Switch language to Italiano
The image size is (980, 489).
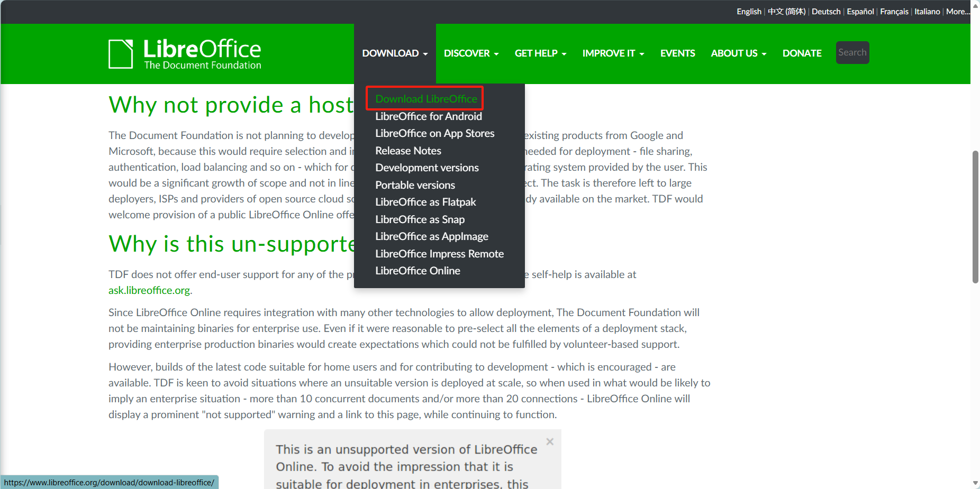click(927, 12)
